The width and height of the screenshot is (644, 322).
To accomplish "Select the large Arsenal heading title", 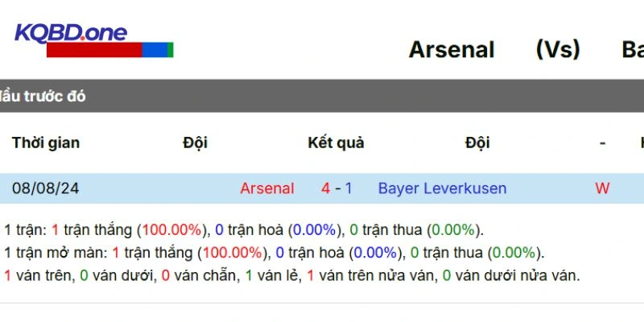I will coord(452,49).
